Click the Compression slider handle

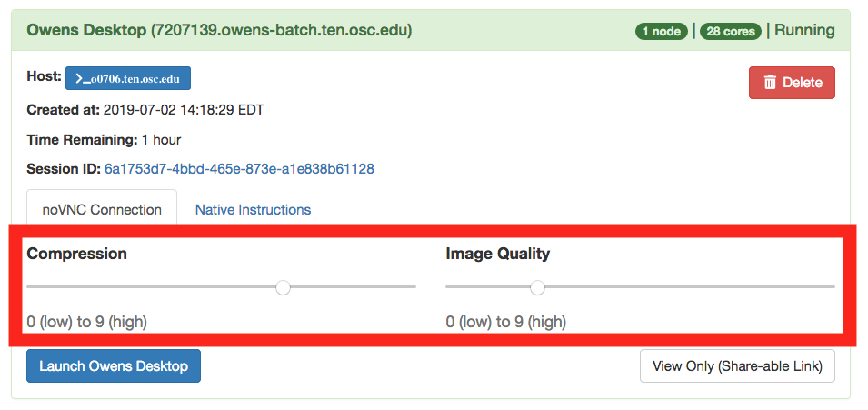(284, 287)
